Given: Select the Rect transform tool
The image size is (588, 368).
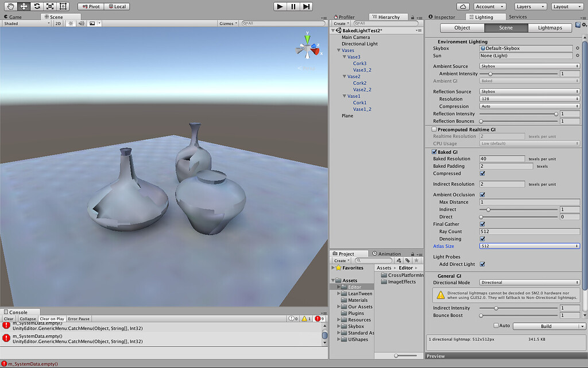Looking at the screenshot, I should (x=62, y=6).
